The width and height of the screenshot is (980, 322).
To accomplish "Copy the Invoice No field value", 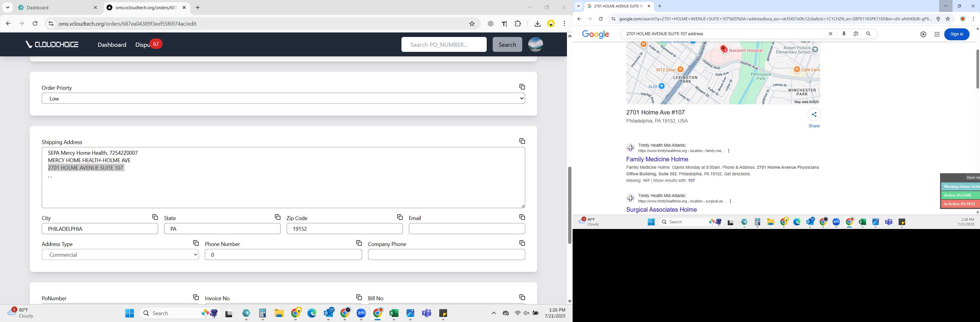I will coord(359,297).
